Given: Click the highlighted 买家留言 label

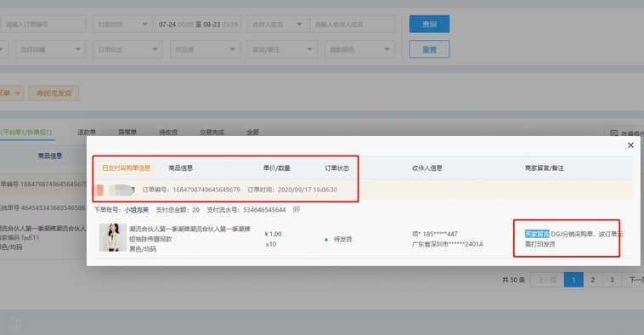Looking at the screenshot, I should [x=537, y=234].
